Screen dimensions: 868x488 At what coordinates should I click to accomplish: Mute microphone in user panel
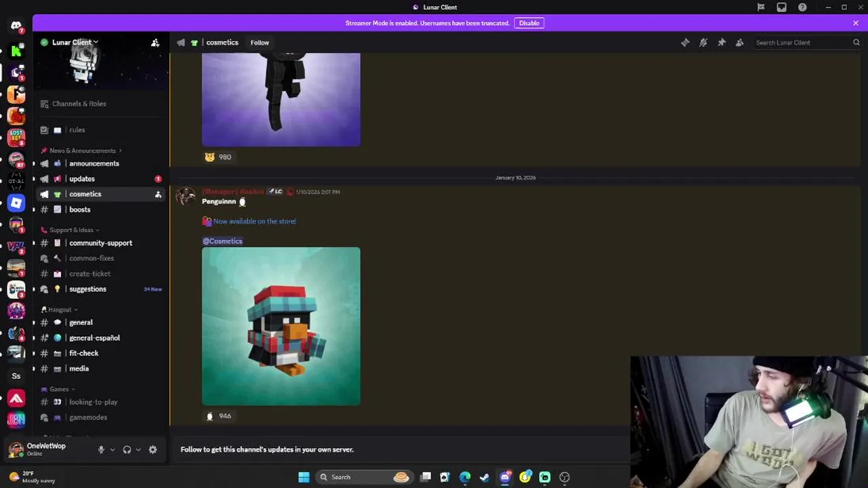(101, 449)
